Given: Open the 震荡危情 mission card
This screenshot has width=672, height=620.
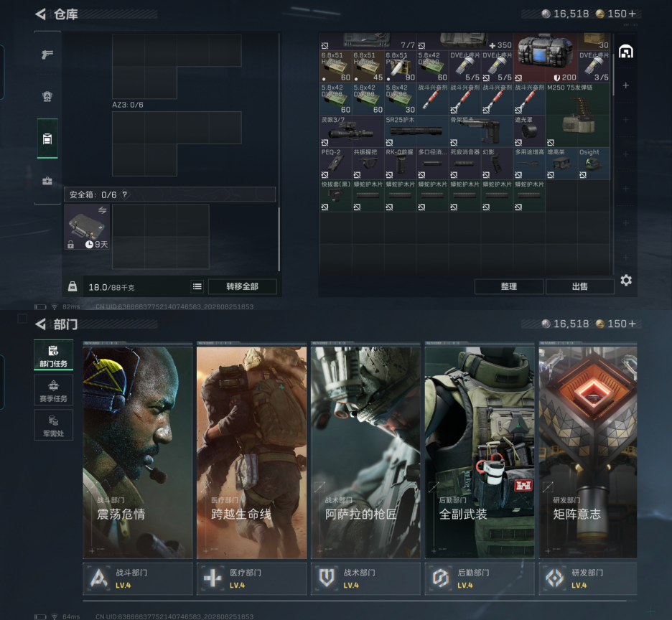Looking at the screenshot, I should (138, 451).
